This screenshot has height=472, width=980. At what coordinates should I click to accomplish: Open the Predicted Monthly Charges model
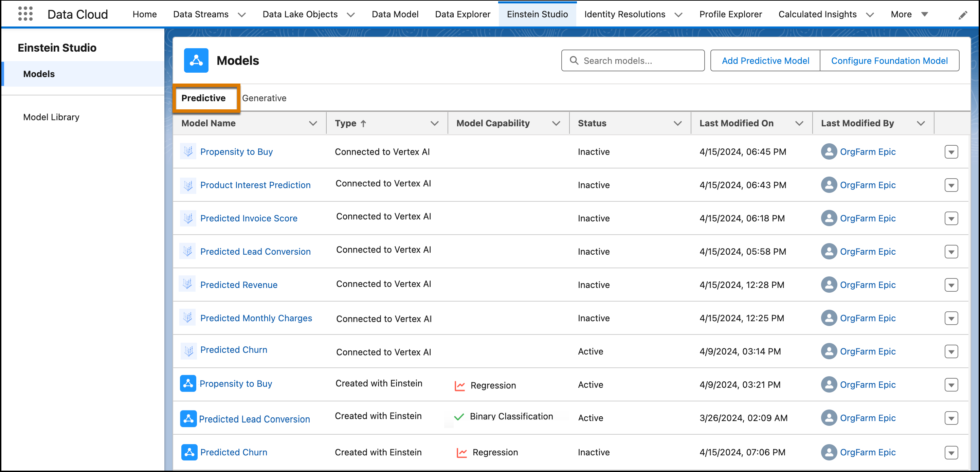tap(256, 318)
